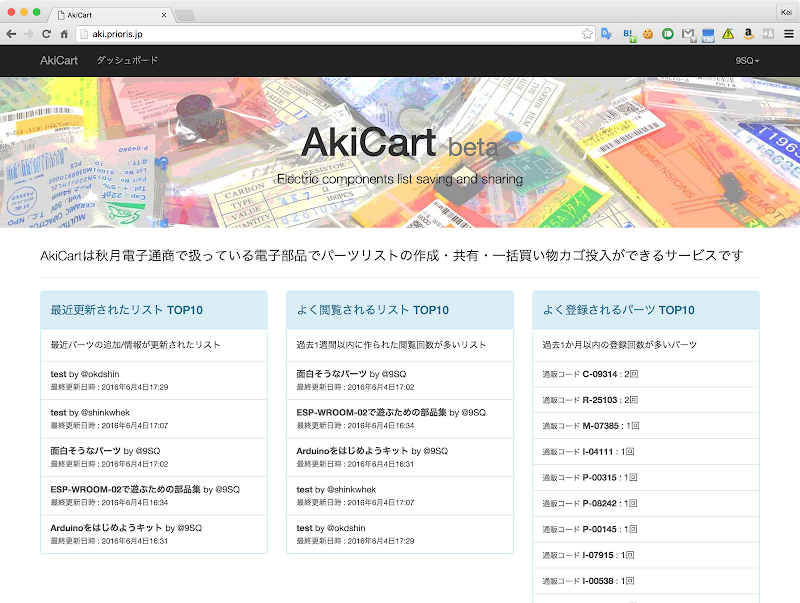This screenshot has height=603, width=800.
Task: Open Arduinoをはじめようキット in recently updated column
Action: click(x=154, y=534)
